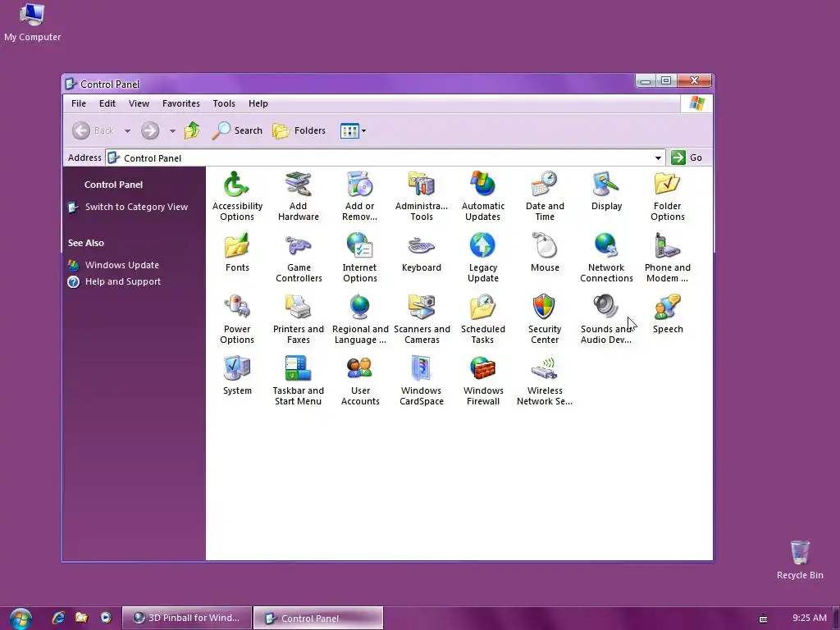840x630 pixels.
Task: Click the media player quick launch icon
Action: [x=106, y=618]
